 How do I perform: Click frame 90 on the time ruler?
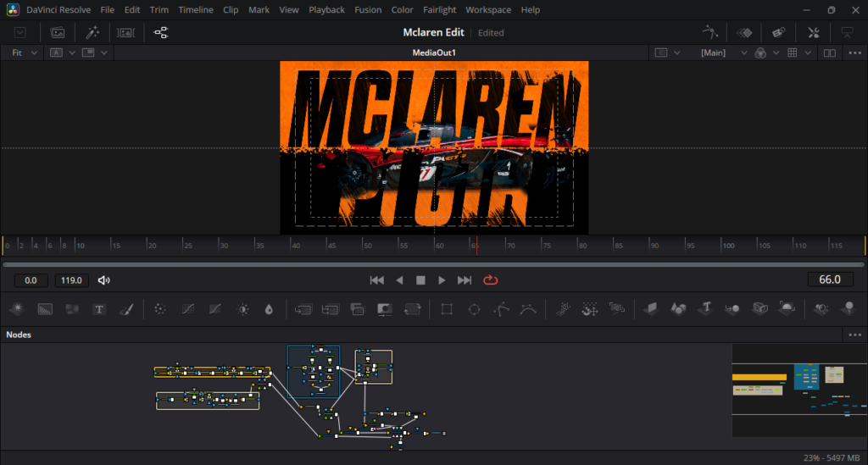click(x=654, y=245)
